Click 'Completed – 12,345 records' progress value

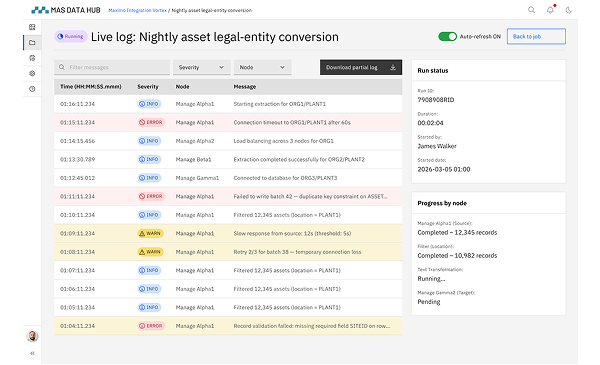(457, 233)
